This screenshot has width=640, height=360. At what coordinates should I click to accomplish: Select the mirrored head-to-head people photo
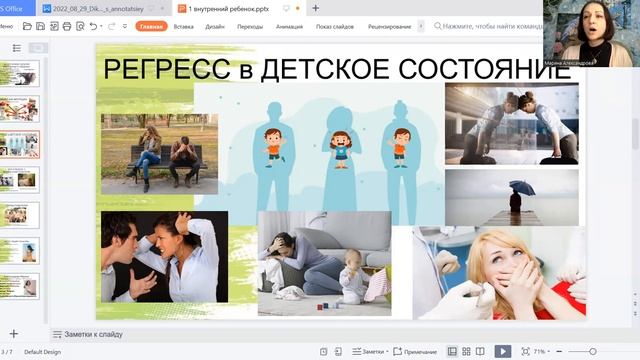[x=512, y=124]
